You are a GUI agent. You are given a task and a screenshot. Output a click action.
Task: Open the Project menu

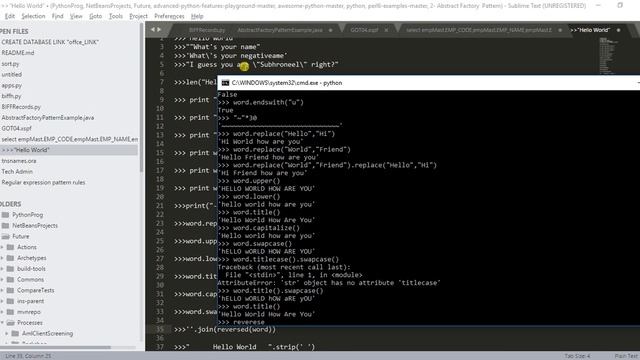[138, 16]
